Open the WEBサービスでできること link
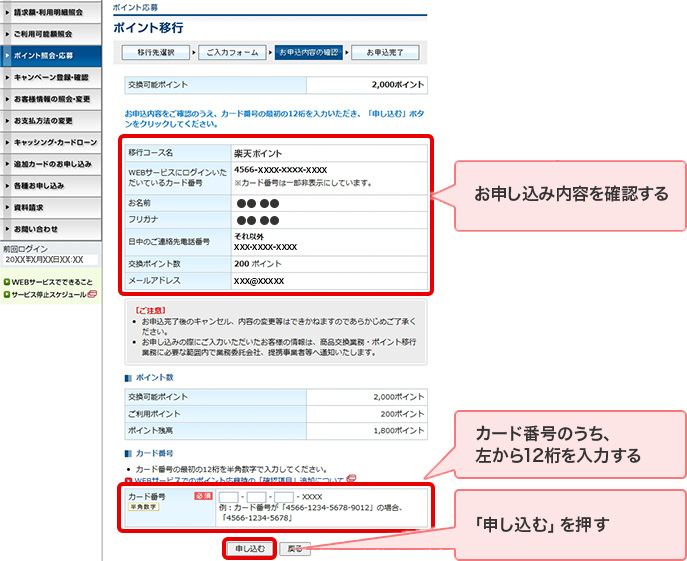This screenshot has height=561, width=687. (52, 282)
